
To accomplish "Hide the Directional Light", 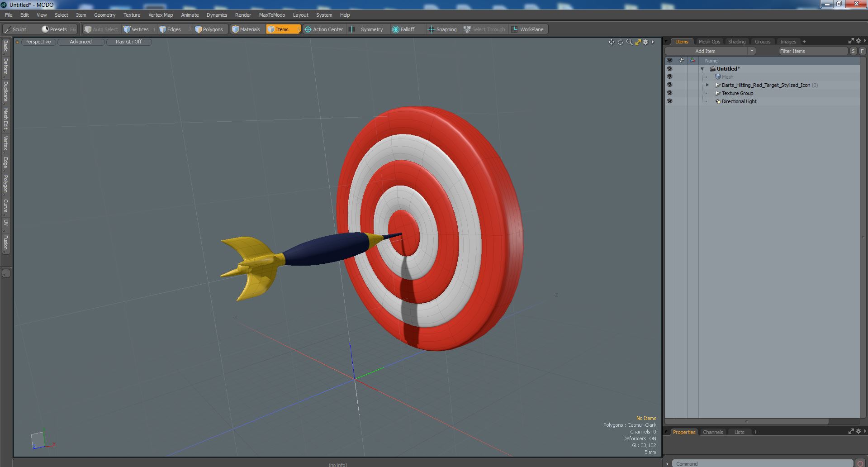I will point(669,101).
